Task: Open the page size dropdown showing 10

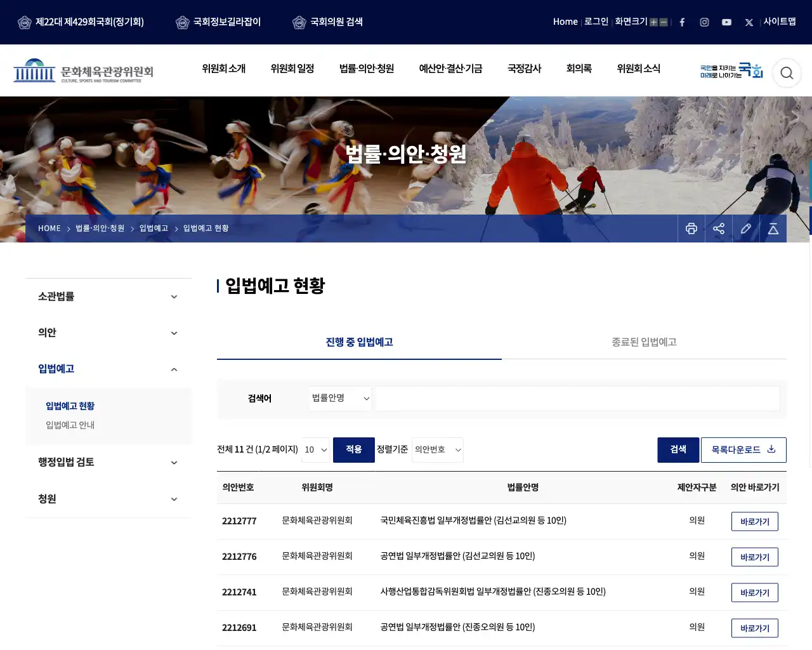Action: tap(315, 449)
